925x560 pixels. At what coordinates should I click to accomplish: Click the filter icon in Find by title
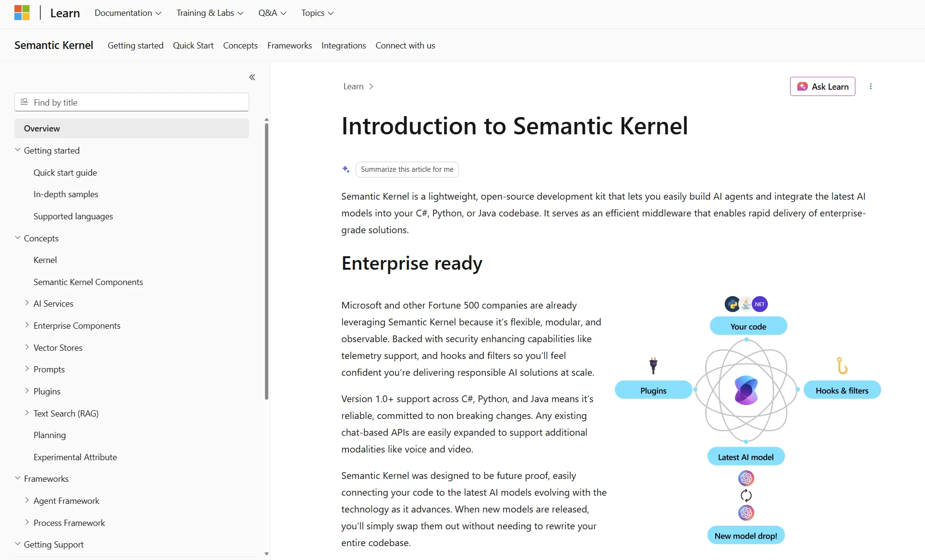pos(24,102)
